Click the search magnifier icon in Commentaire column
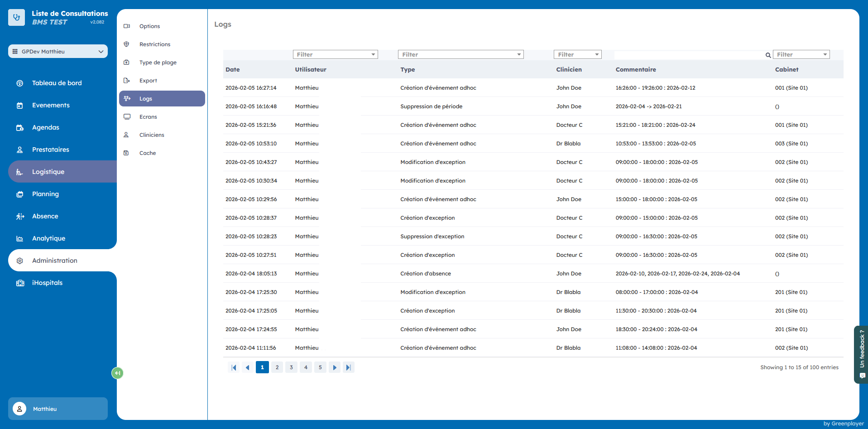868x429 pixels. pyautogui.click(x=768, y=55)
